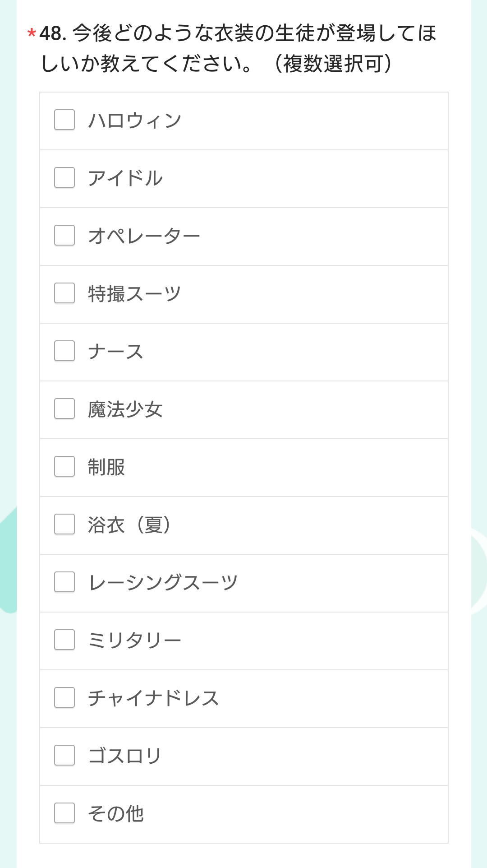This screenshot has height=868, width=487.
Task: Click the その他 label text
Action: pos(116,814)
